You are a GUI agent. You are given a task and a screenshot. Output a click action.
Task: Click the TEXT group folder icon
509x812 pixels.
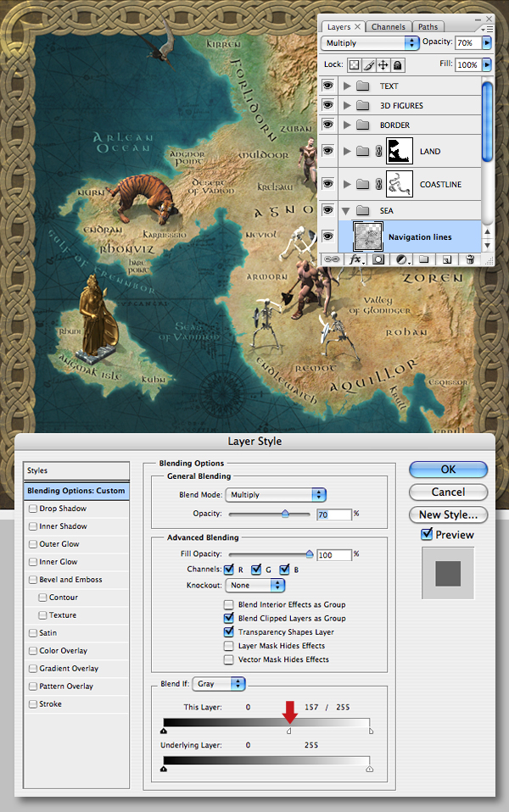point(363,86)
